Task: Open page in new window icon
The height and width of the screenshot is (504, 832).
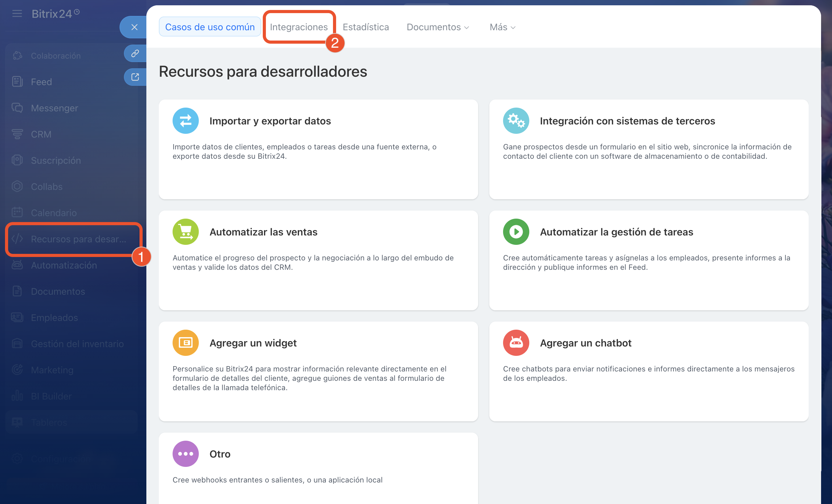Action: pos(135,77)
